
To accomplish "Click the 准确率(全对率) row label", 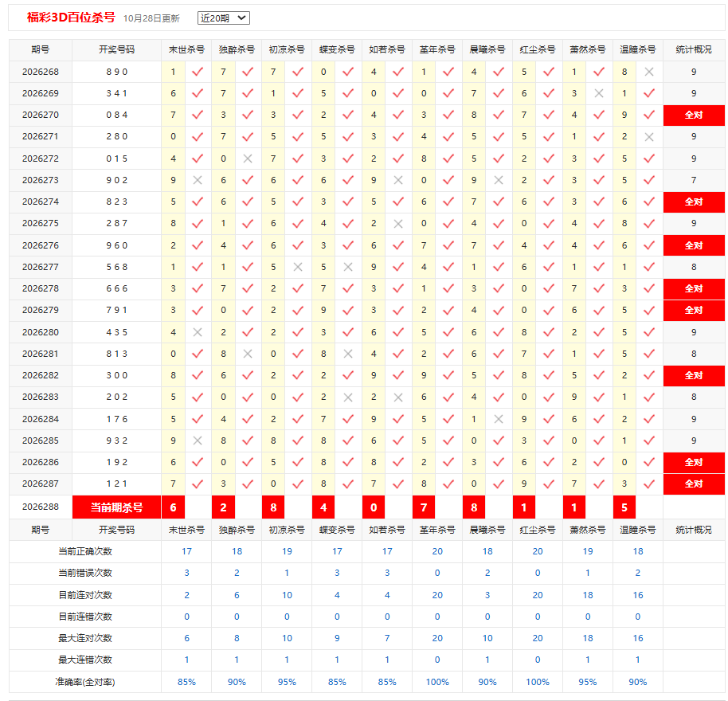I will click(x=85, y=682).
